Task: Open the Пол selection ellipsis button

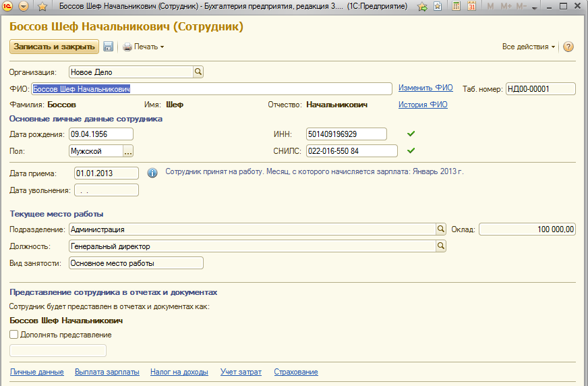Action: (x=128, y=151)
